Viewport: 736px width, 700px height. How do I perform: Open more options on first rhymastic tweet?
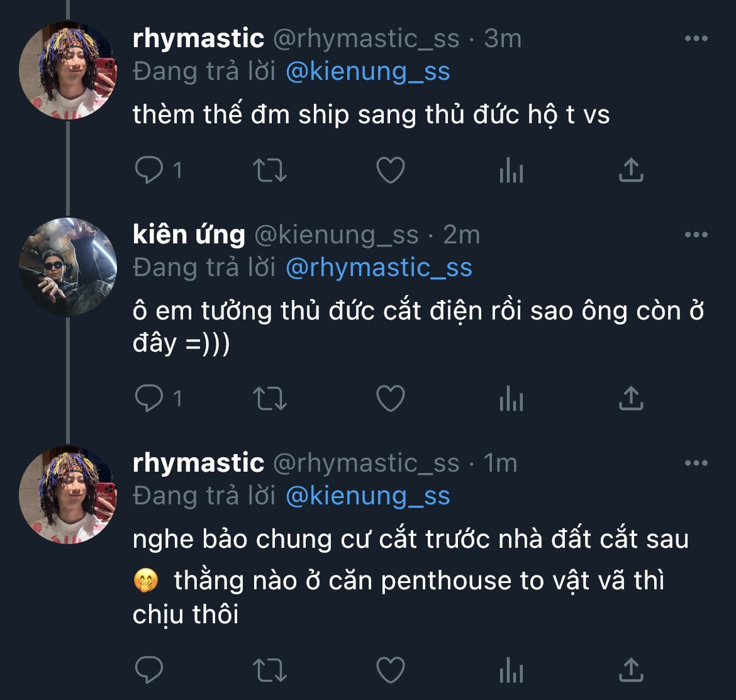696,39
